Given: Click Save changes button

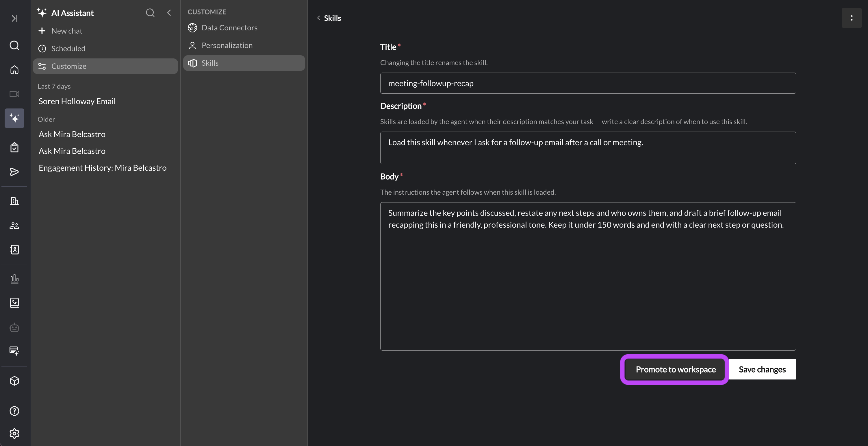Looking at the screenshot, I should (x=762, y=369).
